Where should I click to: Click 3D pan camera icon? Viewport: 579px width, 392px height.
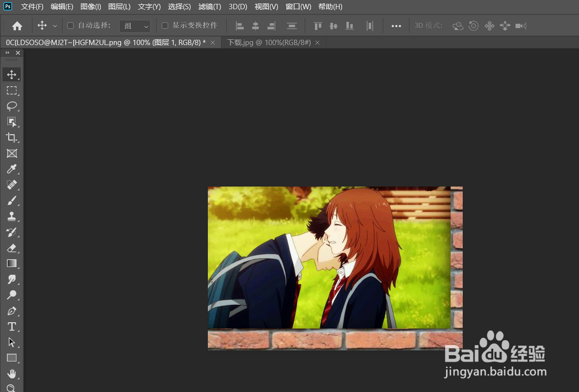pos(489,26)
